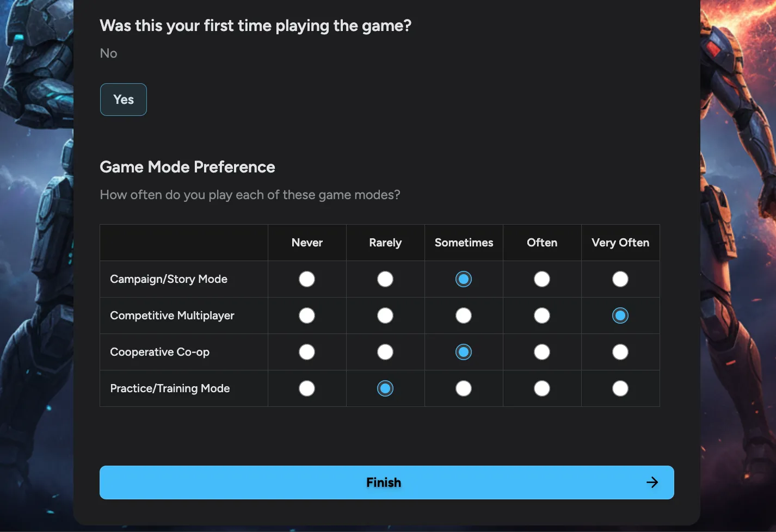Screen dimensions: 776x532
Task: Set Practice/Training Mode to Never
Action: [x=307, y=388]
